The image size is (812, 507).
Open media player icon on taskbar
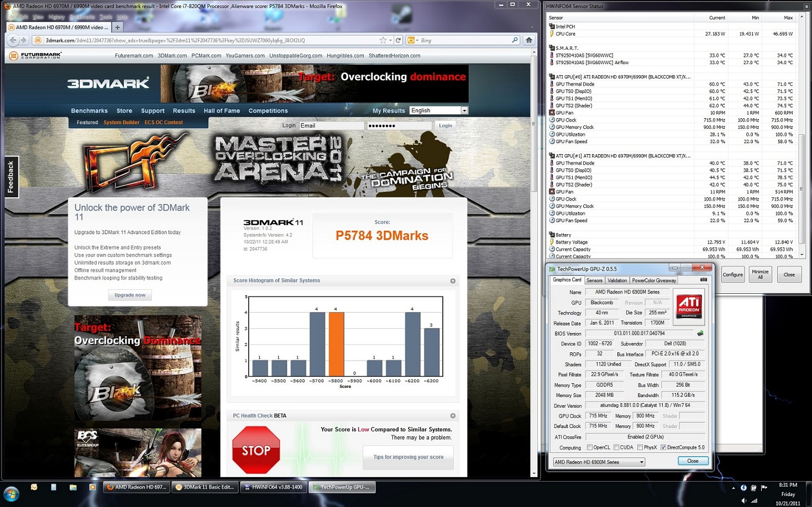92,487
